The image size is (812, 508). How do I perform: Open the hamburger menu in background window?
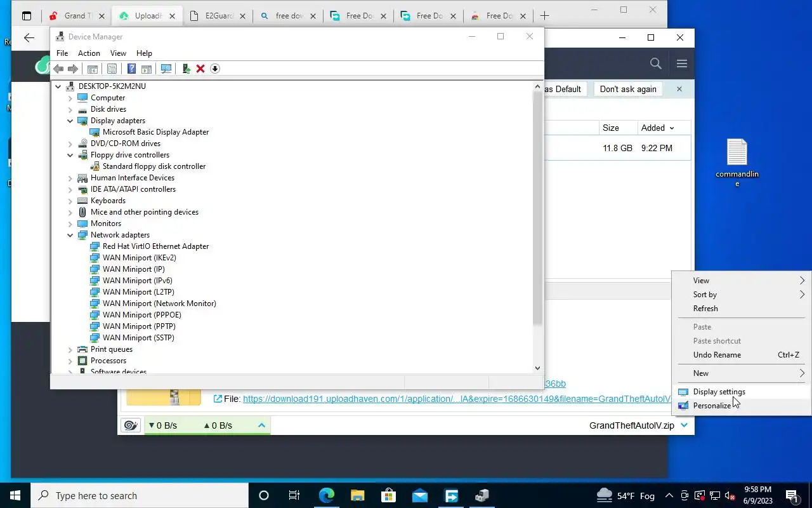[682, 63]
